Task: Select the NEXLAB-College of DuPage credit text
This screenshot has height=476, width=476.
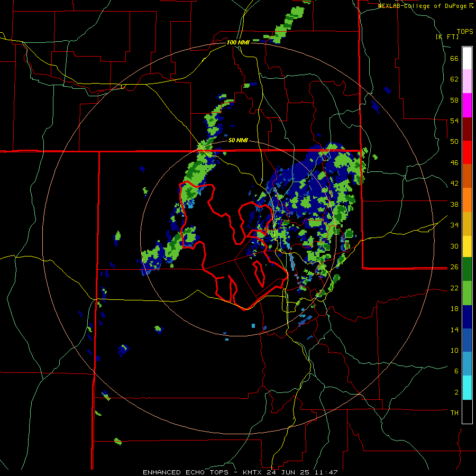Action: coord(426,6)
